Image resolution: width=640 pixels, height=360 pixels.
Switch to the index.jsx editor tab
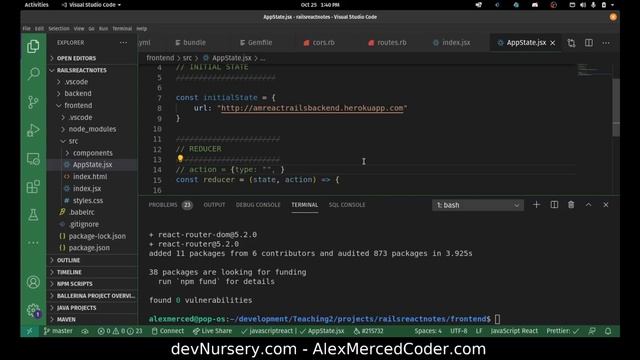(x=452, y=42)
